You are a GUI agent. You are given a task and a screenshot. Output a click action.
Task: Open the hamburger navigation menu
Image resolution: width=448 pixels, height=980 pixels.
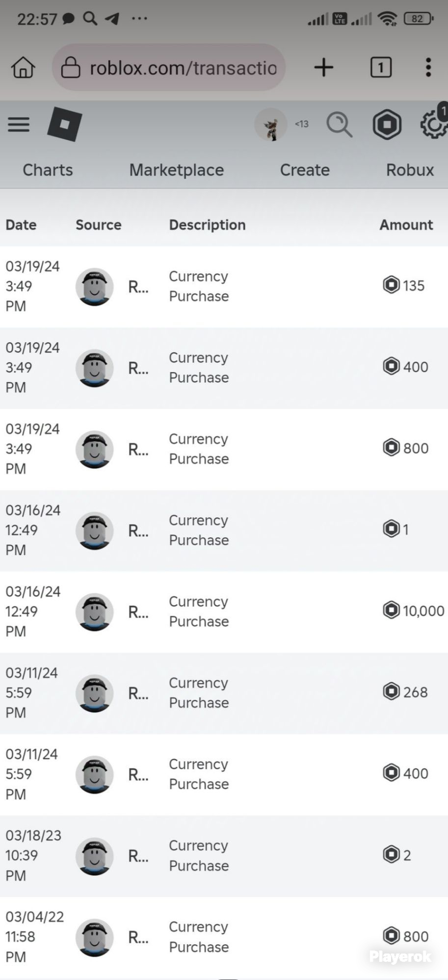(19, 125)
